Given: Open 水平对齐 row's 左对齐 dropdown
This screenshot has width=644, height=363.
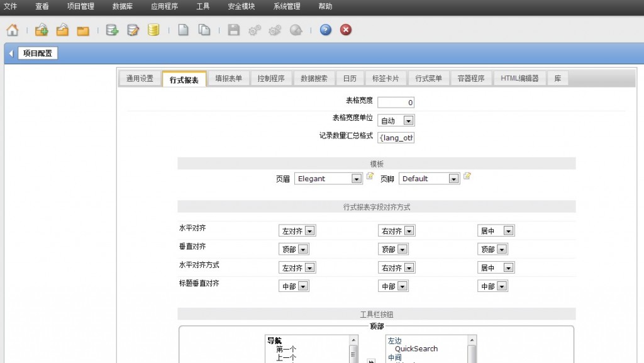Looking at the screenshot, I should [297, 231].
